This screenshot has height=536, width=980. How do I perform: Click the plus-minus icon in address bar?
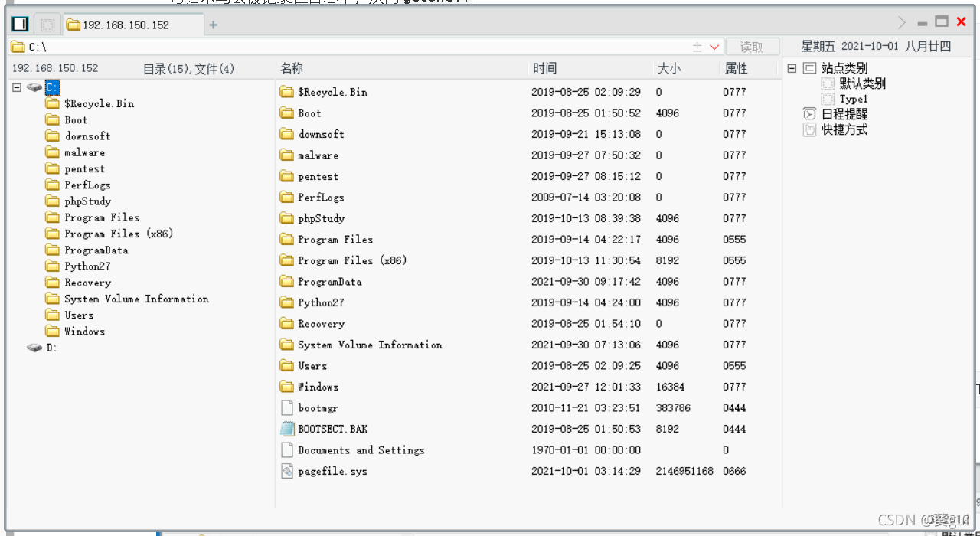point(697,47)
